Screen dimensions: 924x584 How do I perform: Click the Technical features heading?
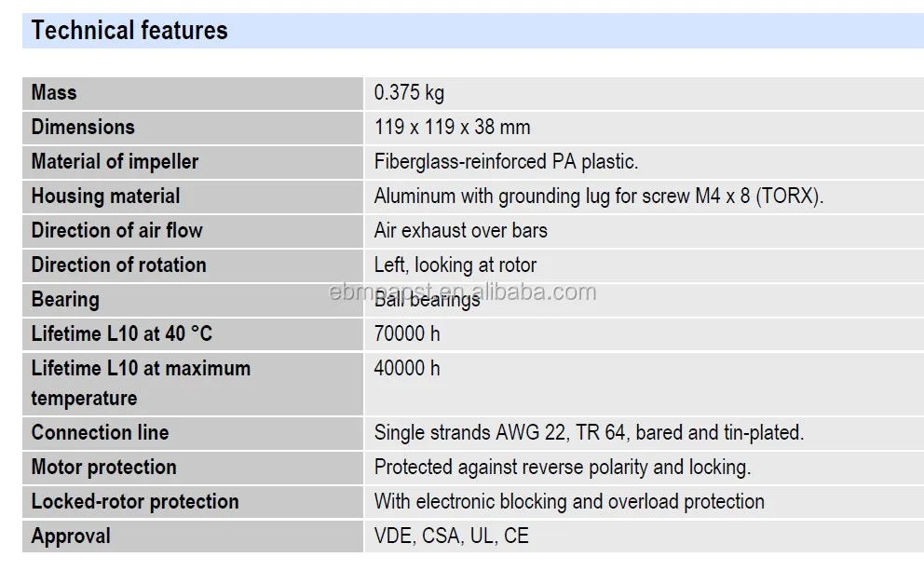pos(129,31)
